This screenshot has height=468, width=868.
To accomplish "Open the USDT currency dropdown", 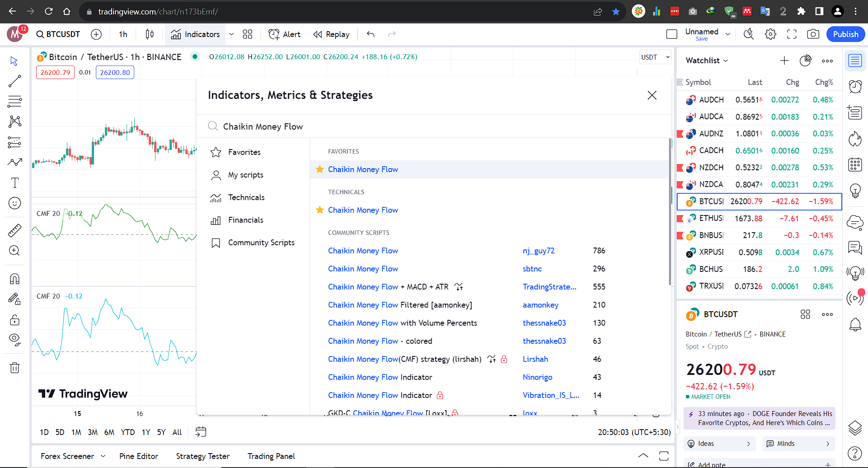I will tap(655, 57).
